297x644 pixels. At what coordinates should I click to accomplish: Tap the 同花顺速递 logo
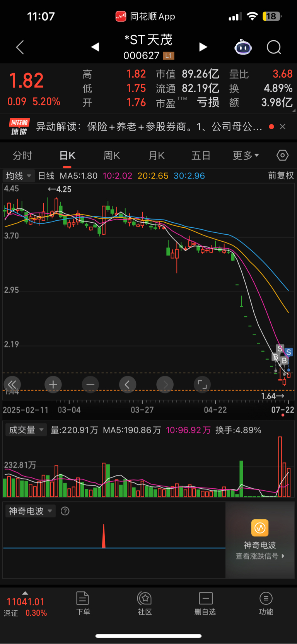click(x=19, y=127)
